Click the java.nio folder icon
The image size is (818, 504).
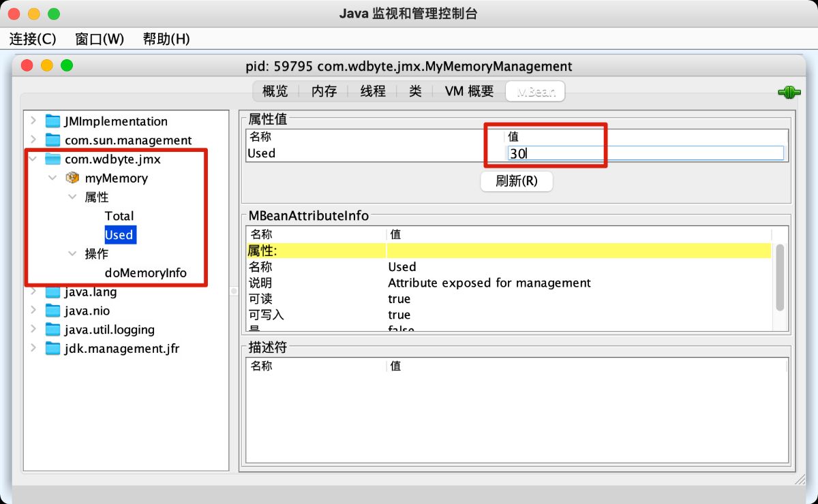(x=52, y=311)
